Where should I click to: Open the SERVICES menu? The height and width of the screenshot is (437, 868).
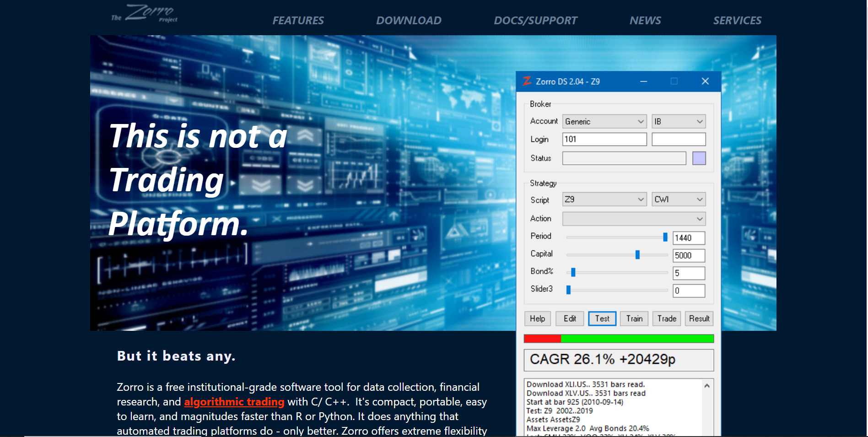pos(737,21)
